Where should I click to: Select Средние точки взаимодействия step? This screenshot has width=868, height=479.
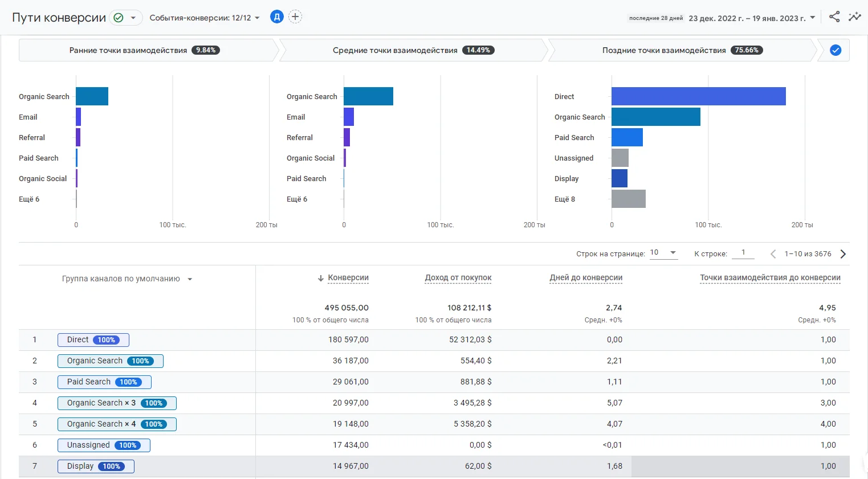[413, 50]
